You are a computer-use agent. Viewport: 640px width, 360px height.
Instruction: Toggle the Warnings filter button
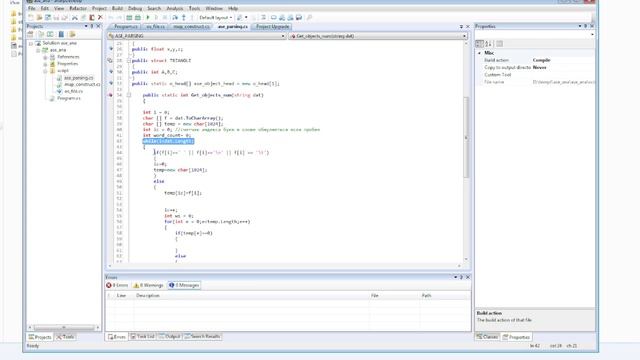pos(149,285)
